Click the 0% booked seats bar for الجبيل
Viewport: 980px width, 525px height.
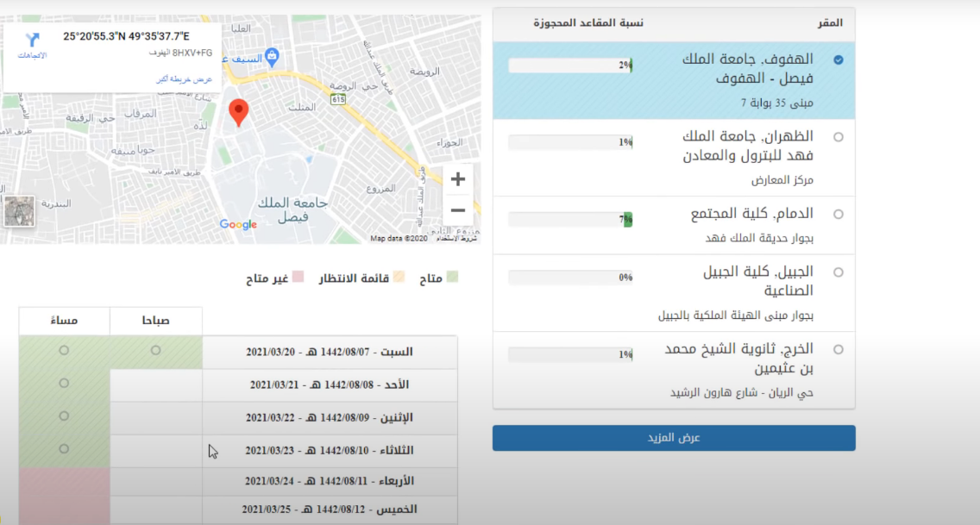click(570, 278)
